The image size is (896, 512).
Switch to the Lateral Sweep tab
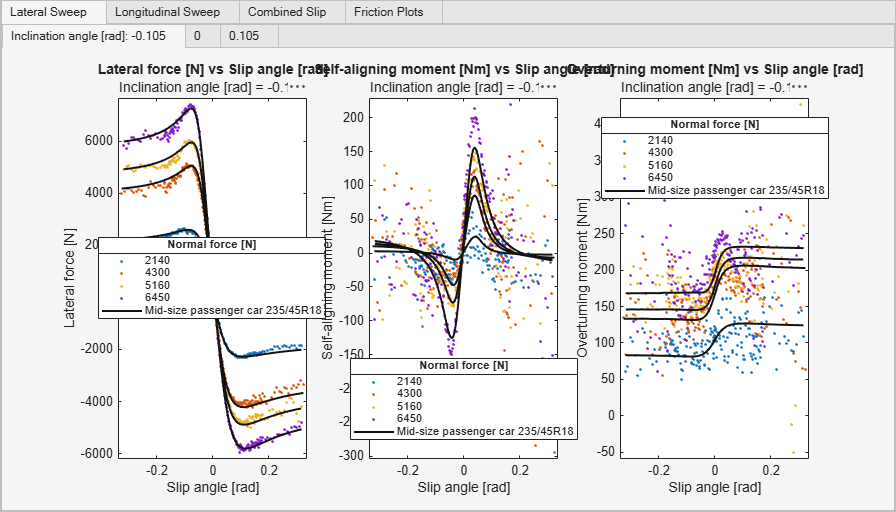pyautogui.click(x=53, y=12)
